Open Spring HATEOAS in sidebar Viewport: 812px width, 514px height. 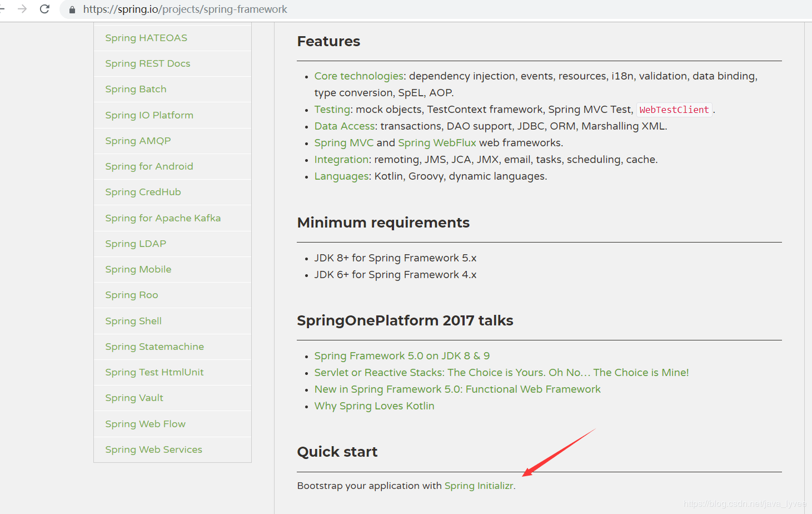click(146, 38)
